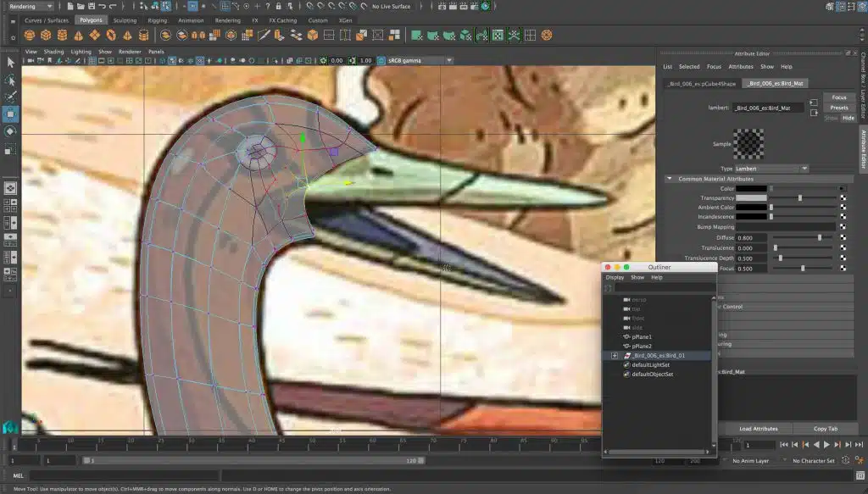Click the Presets button in Attribute Editor
The height and width of the screenshot is (494, 868).
[x=838, y=108]
